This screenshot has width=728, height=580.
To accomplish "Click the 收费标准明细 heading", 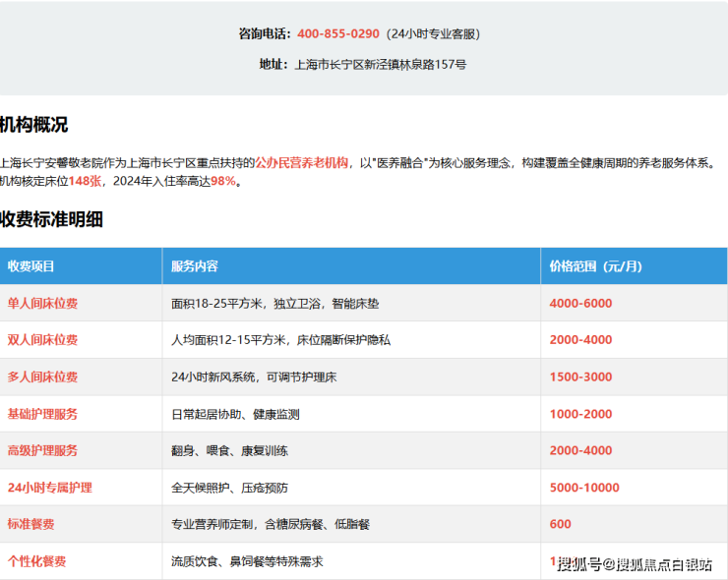I will (51, 219).
